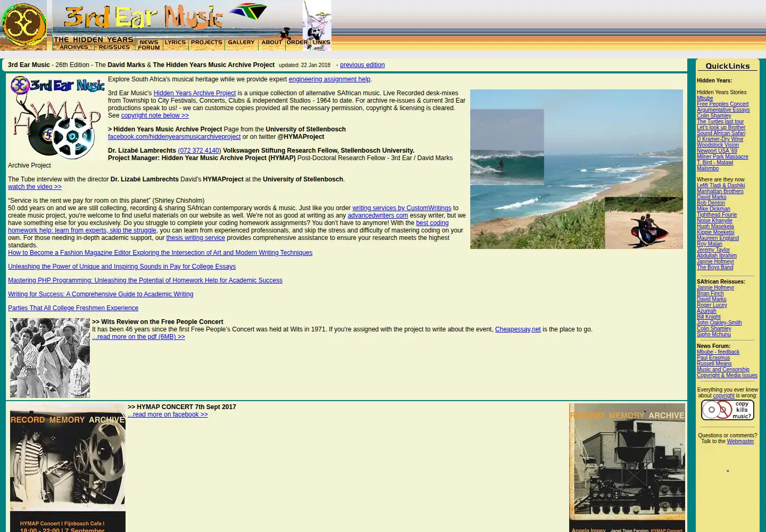Click the 'copy kills music?' badge
This screenshot has height=532, width=766.
727,410
